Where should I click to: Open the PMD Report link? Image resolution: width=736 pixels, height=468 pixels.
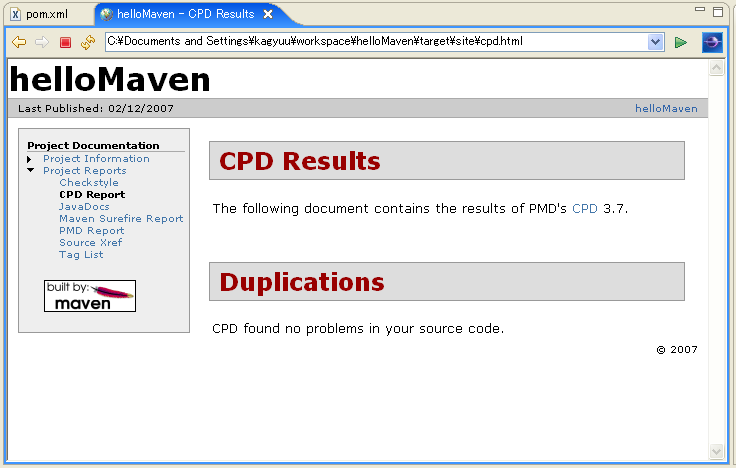coord(92,231)
